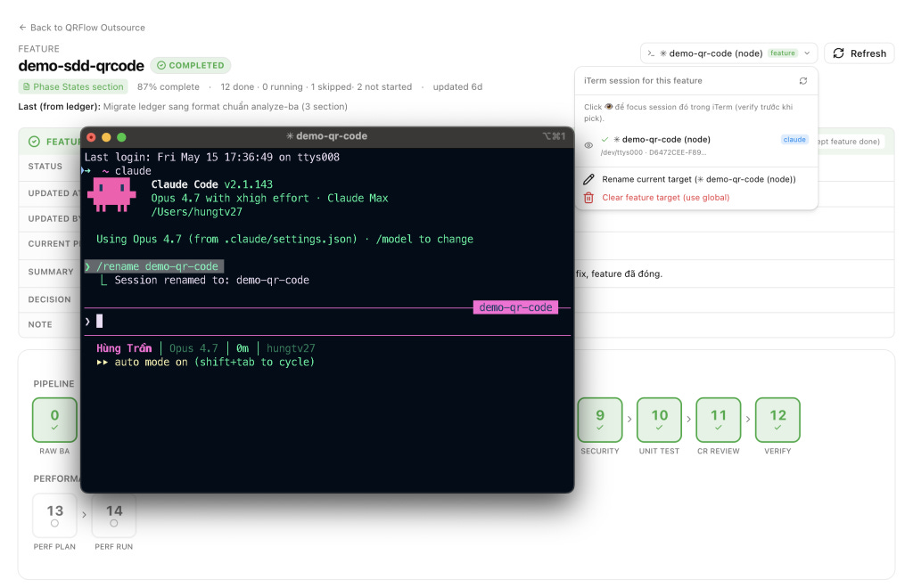Click 'Session renamed to: demo-qr-code' text
This screenshot has width=913, height=588.
click(x=212, y=281)
